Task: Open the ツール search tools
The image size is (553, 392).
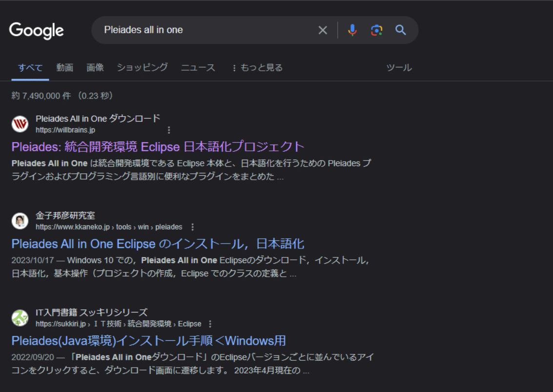Action: (399, 67)
